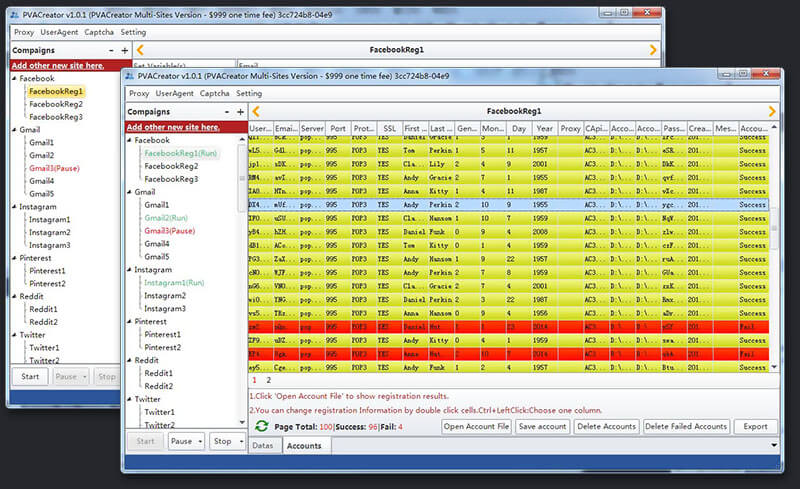Select Gmail3(Pause) in the front campaign tree
Image resolution: width=800 pixels, height=489 pixels.
tap(169, 231)
